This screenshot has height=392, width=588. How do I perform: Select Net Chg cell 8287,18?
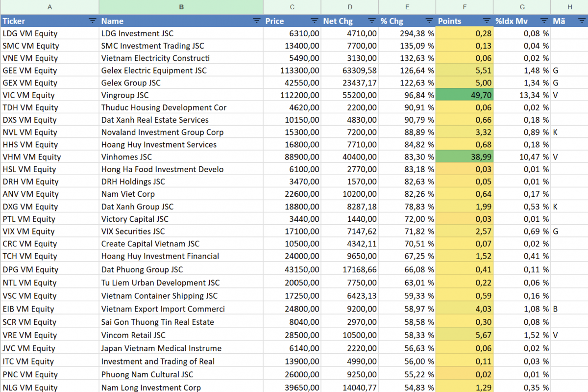click(350, 207)
